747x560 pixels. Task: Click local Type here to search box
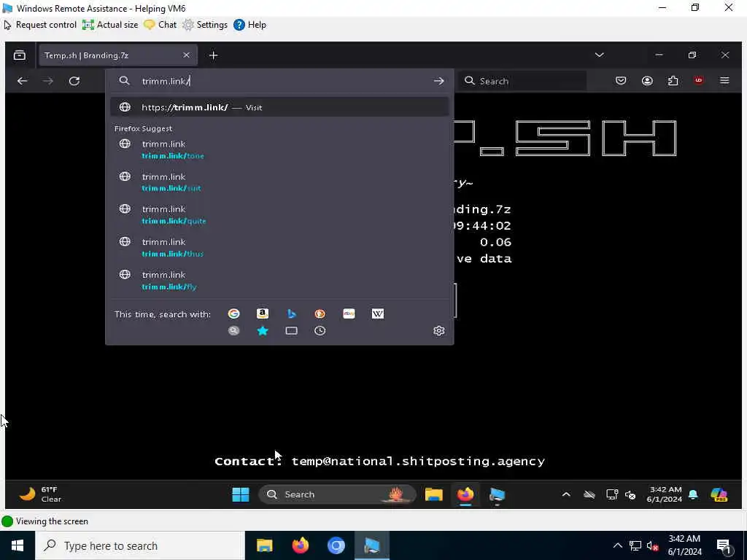[139, 545]
